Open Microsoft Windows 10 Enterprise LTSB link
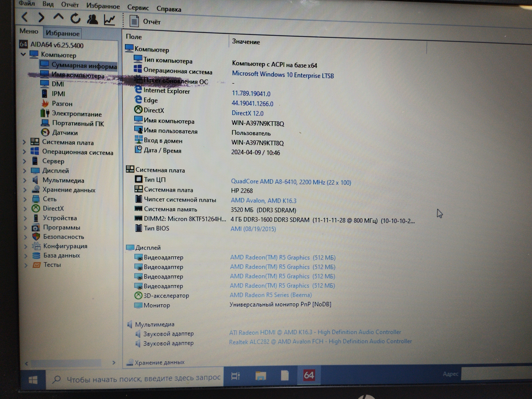The width and height of the screenshot is (532, 399). click(283, 75)
